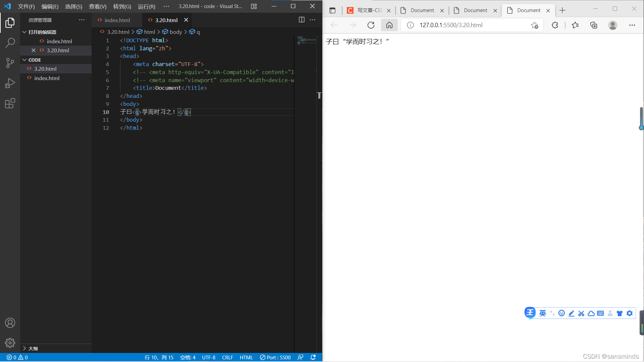Open IME settings gear
The image size is (644, 362).
pos(630,313)
